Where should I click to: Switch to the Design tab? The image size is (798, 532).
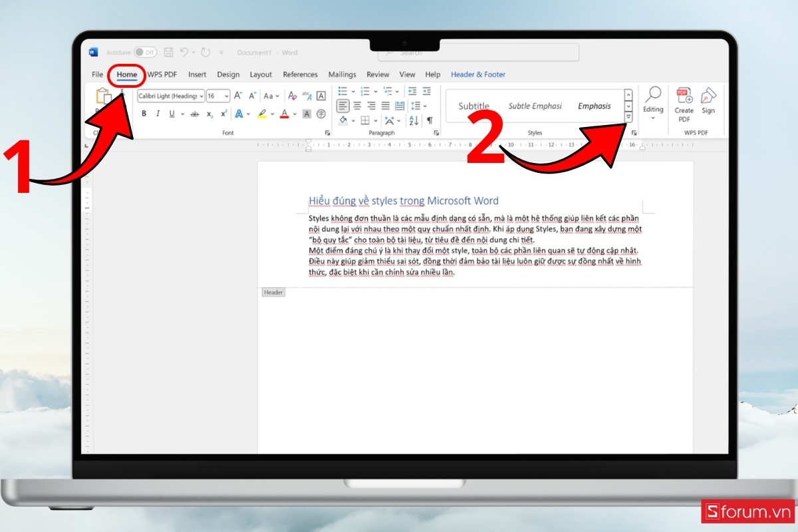(228, 74)
